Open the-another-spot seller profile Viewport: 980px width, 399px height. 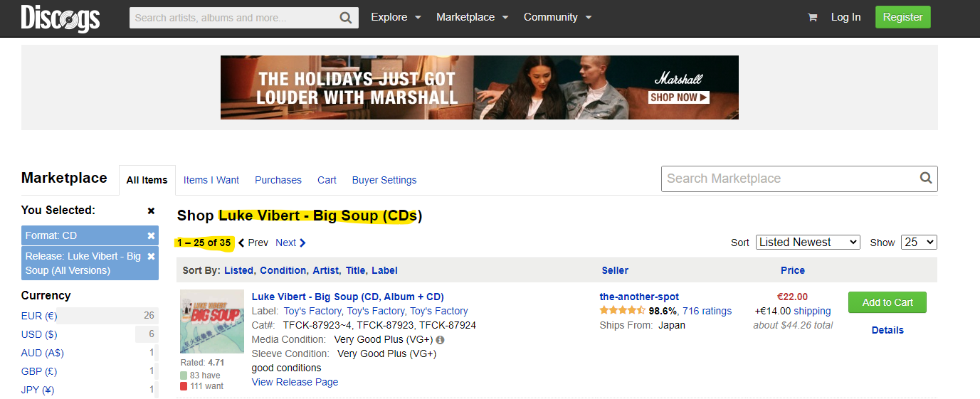639,297
